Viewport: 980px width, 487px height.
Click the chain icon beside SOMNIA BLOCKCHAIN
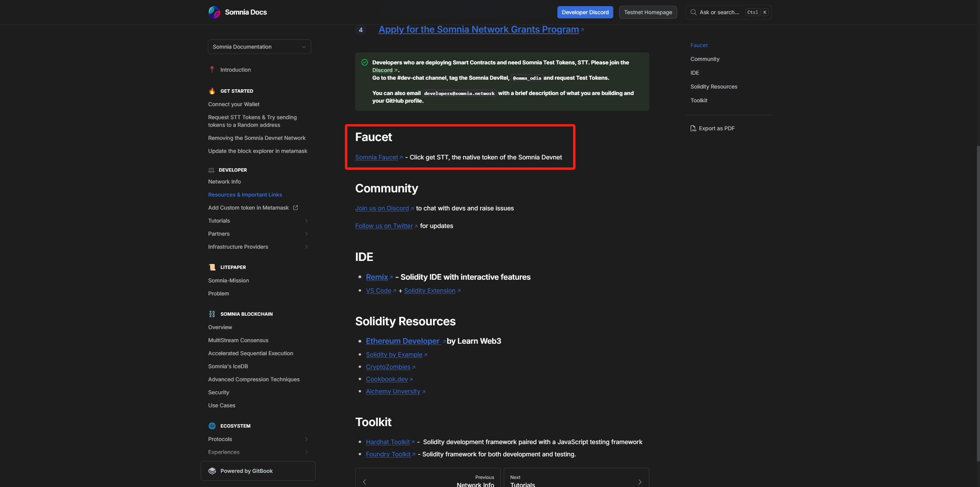(x=212, y=314)
